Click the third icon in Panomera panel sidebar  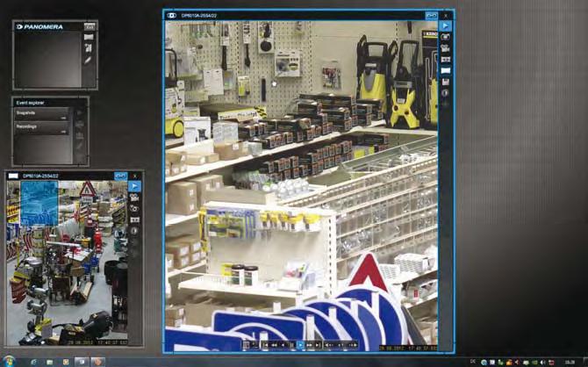point(89,48)
